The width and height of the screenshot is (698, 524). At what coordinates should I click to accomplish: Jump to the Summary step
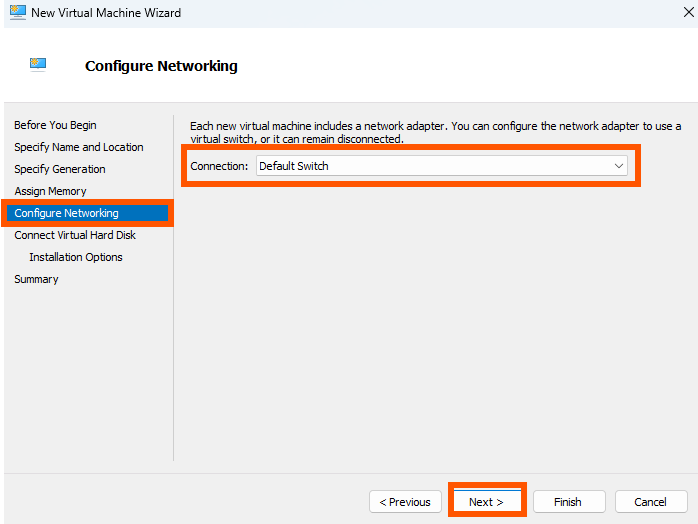[36, 279]
